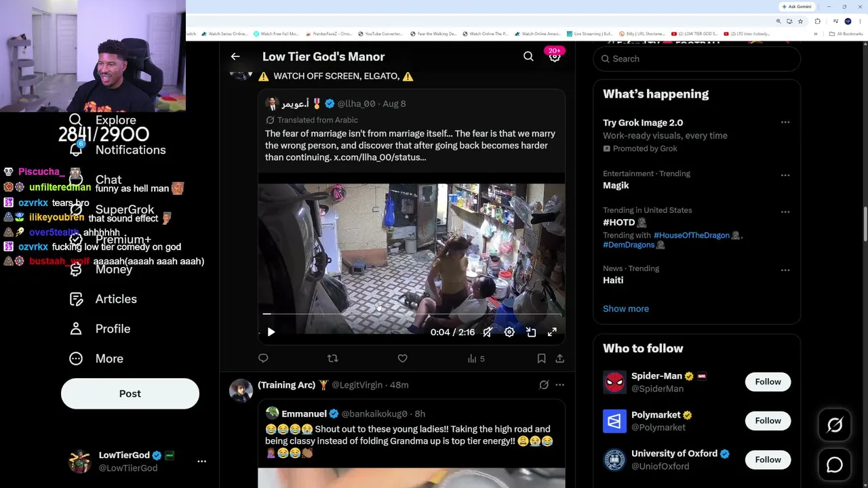Open the browser zoom magnifier icon

pyautogui.click(x=778, y=22)
